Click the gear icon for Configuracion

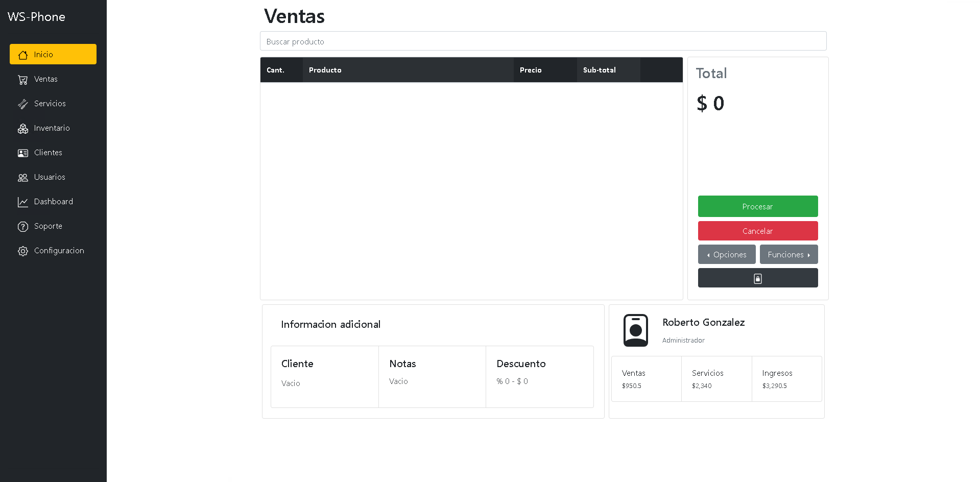[x=23, y=251]
